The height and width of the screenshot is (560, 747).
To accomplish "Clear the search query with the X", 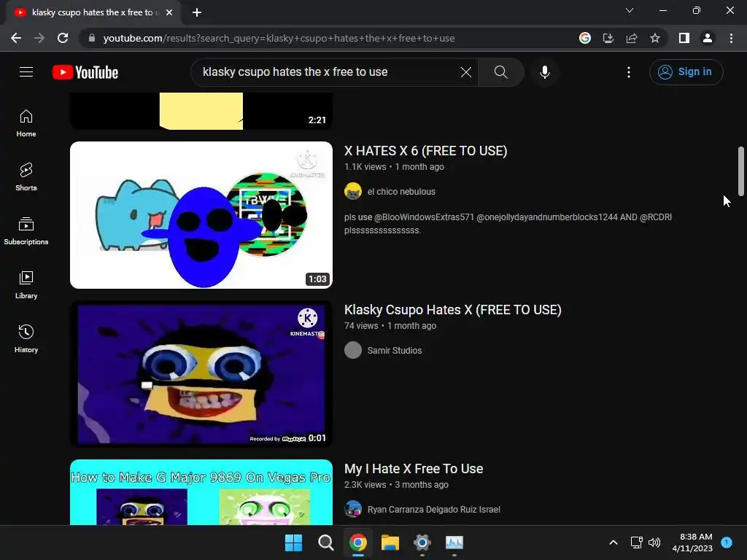I will (x=466, y=72).
